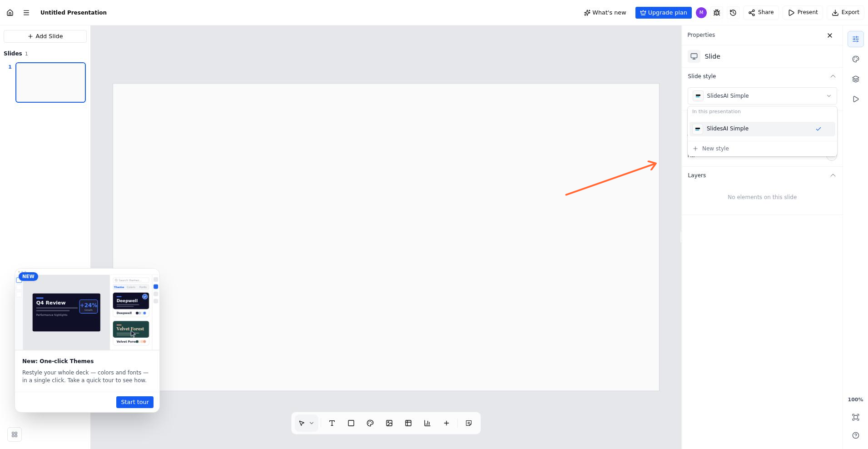Click the Add Slide button

coord(45,36)
